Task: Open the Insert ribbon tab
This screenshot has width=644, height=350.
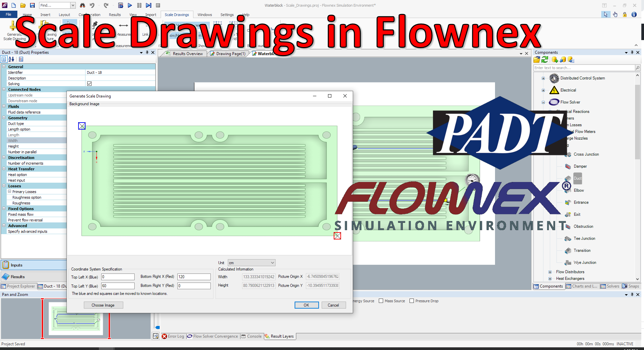Action: click(x=45, y=15)
